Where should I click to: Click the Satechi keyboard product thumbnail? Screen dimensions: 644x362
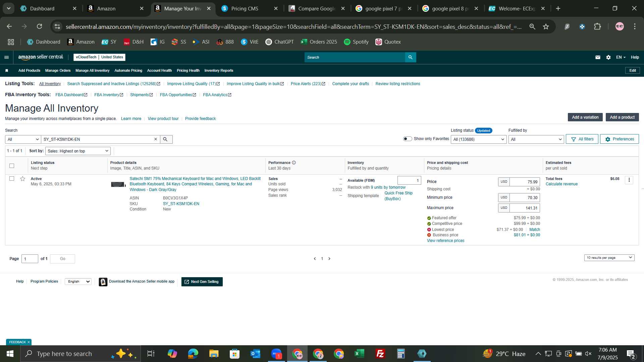pyautogui.click(x=118, y=185)
